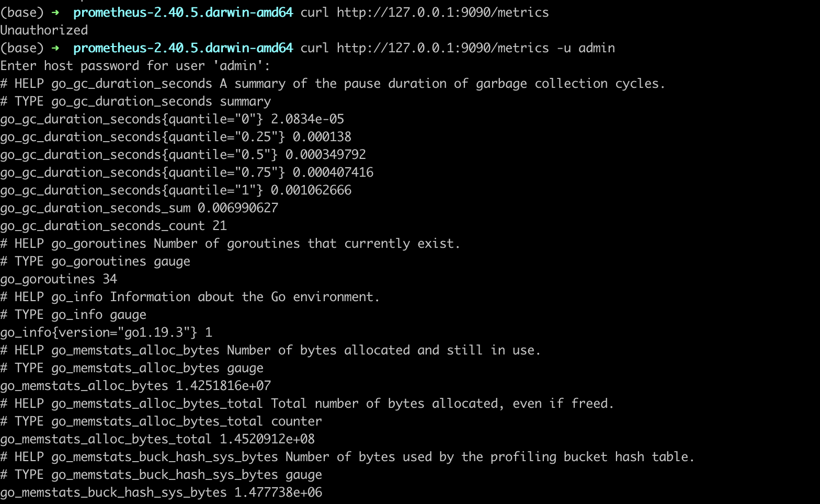Click the go_gc_duration_seconds_sum value line
Viewport: 820px width, 504px height.
[x=139, y=208]
